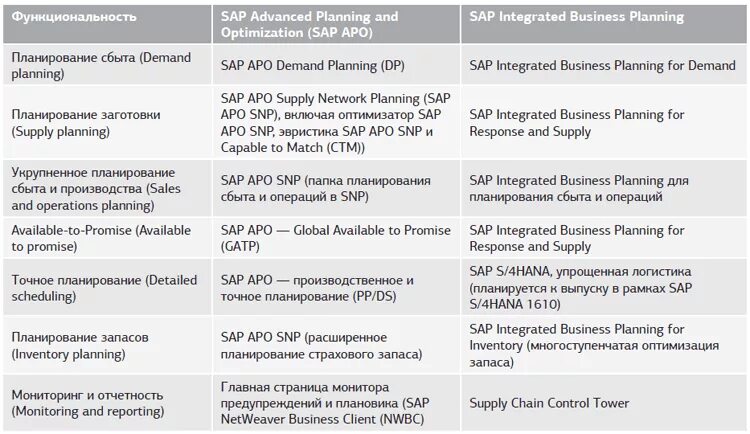This screenshot has width=750, height=434.
Task: Click the Мониторинг и отчетность (Monitoring and reporting) cell
Action: (107, 403)
